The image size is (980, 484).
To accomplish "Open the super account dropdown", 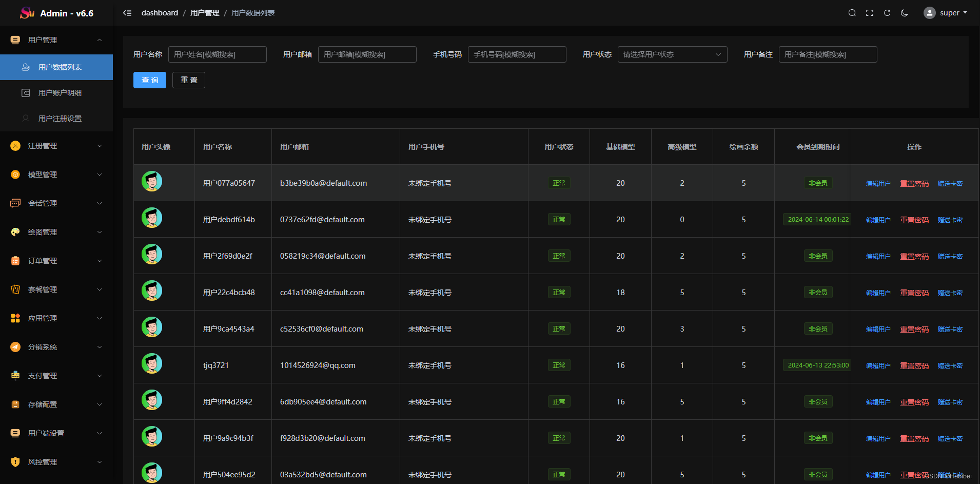I will [953, 13].
